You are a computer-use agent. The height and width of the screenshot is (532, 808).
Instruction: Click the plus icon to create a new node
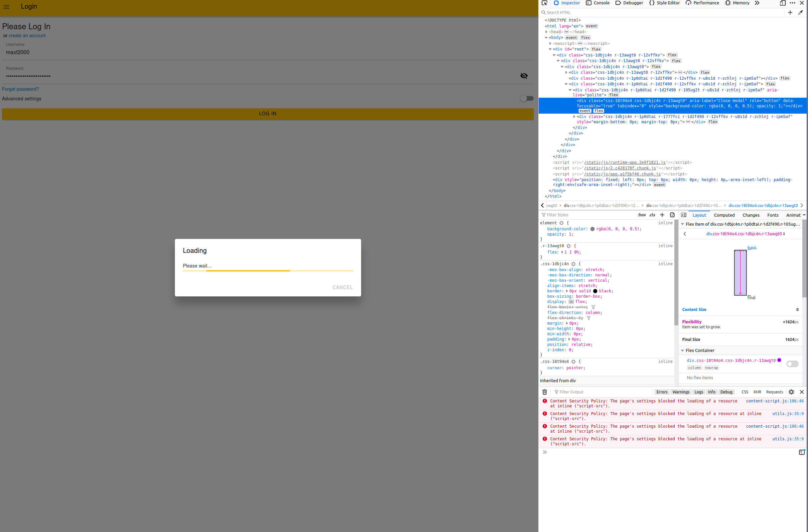790,13
